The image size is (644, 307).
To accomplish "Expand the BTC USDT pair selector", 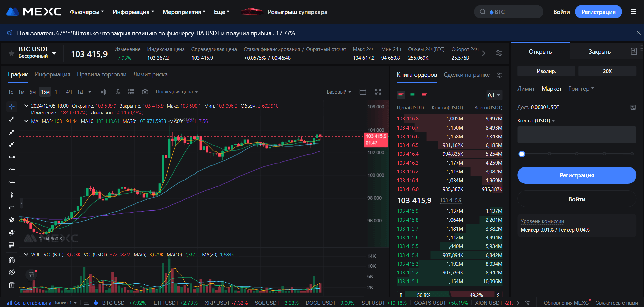I will click(x=54, y=53).
